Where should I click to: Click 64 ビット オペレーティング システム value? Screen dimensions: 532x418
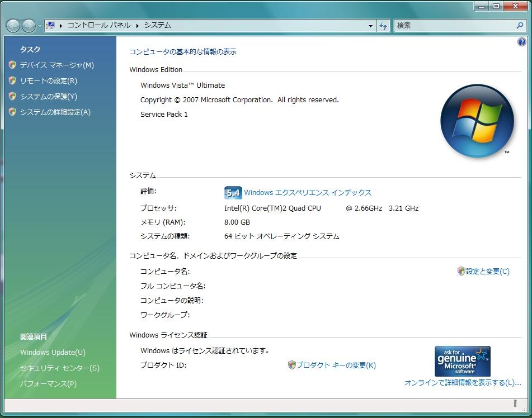pos(281,236)
